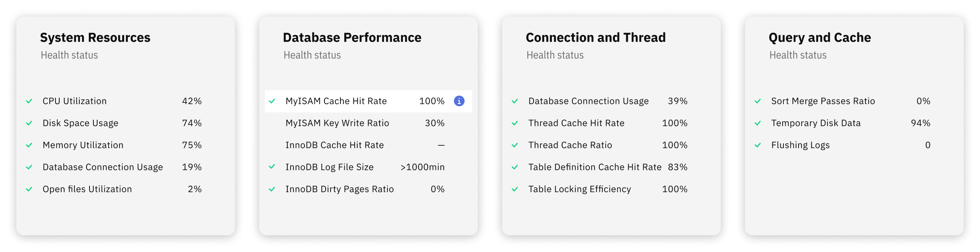Click the info icon beside MyISAM Cache Hit Rate
Screen dimensions: 980x252
(x=460, y=101)
